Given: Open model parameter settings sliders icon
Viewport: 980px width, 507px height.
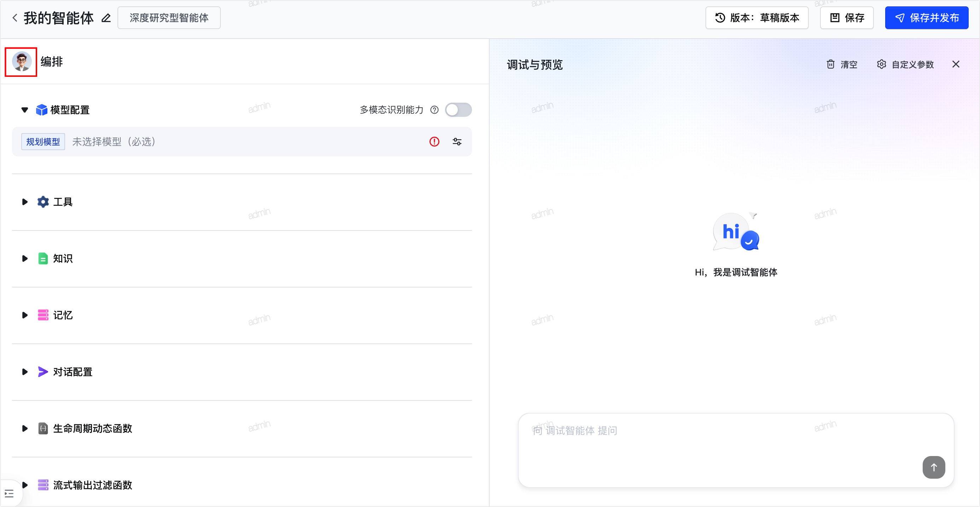Looking at the screenshot, I should click(457, 142).
